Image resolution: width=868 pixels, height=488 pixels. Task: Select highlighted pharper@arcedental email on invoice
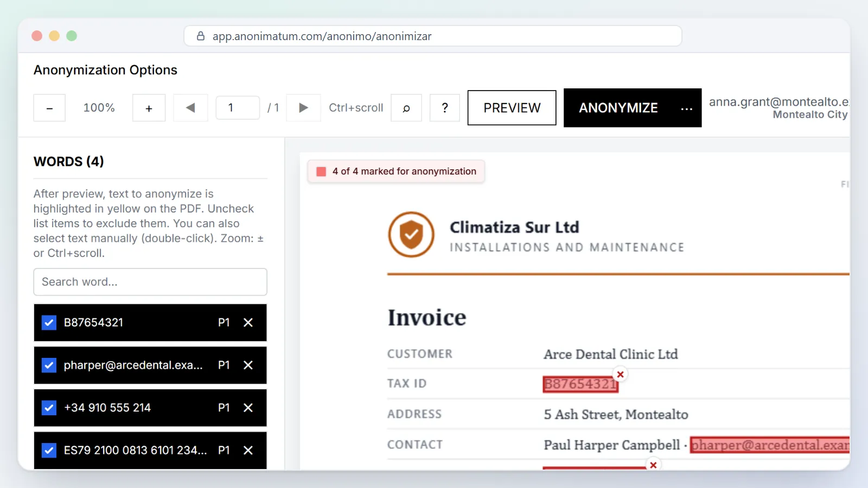pos(770,445)
